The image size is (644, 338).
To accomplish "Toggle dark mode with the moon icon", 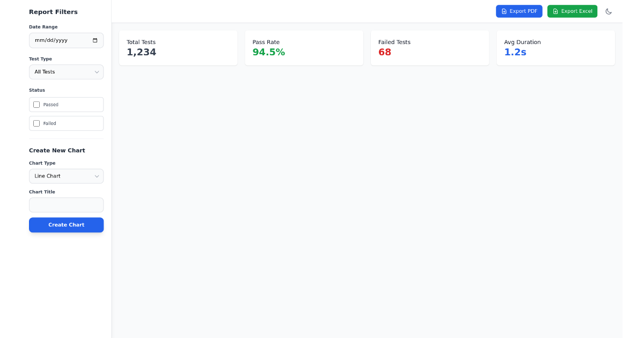I will pos(609,11).
